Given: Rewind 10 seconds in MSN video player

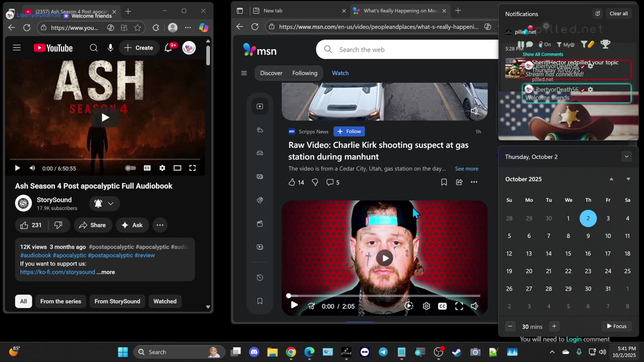Looking at the screenshot, I should [311, 306].
